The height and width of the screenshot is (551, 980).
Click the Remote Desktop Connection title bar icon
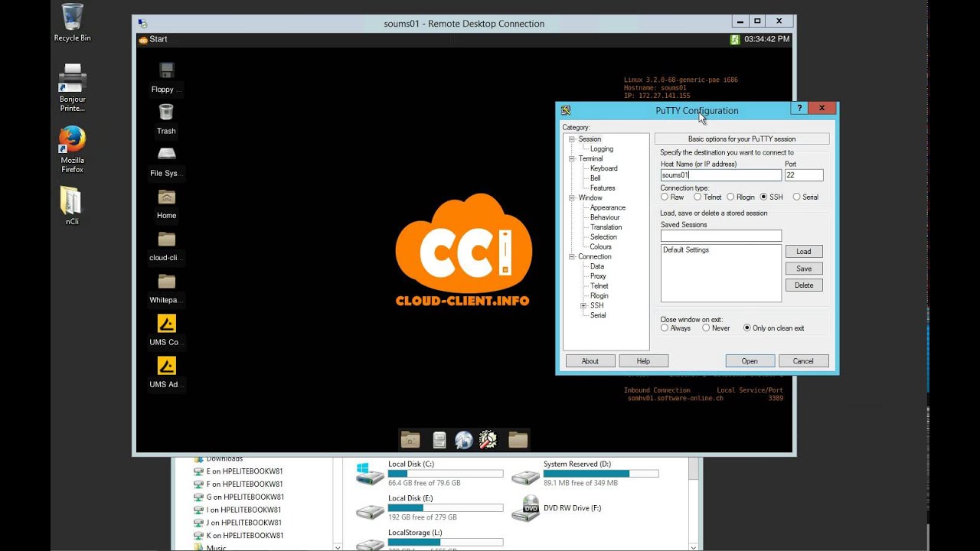(x=142, y=24)
